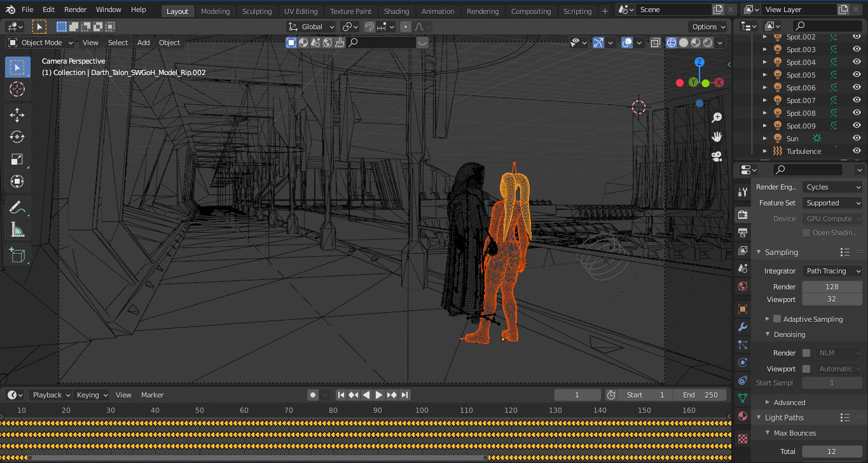Viewport: 868px width, 463px height.
Task: Hide the Spot.005 light with its eye toggle
Action: pos(857,74)
